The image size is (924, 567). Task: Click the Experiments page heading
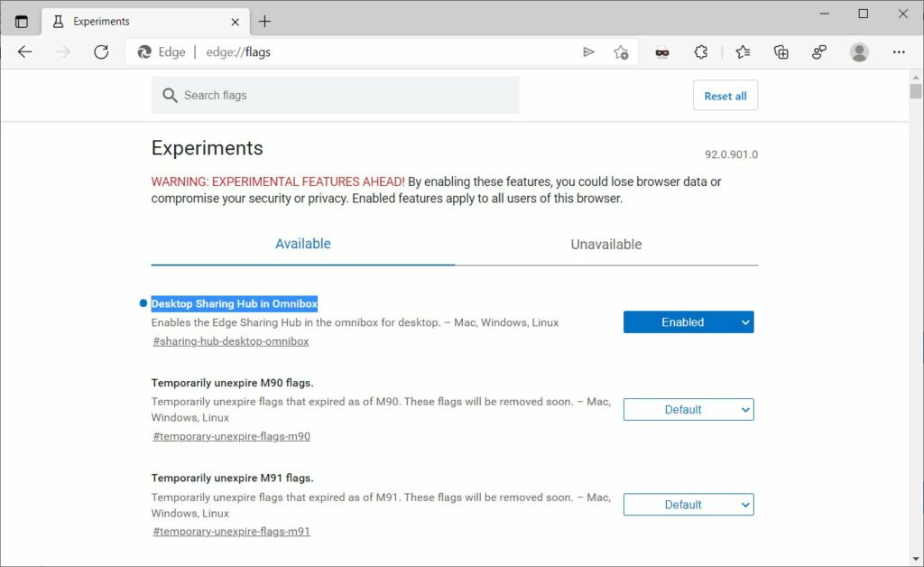pyautogui.click(x=207, y=148)
